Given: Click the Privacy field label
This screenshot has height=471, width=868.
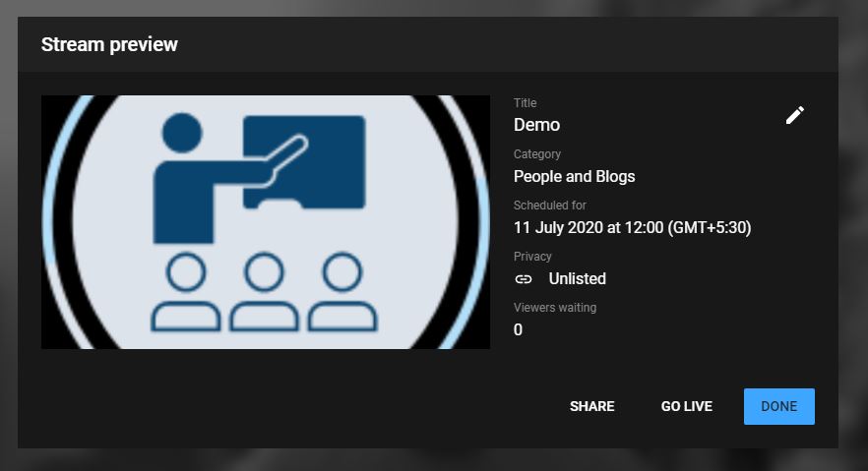Looking at the screenshot, I should [x=532, y=257].
